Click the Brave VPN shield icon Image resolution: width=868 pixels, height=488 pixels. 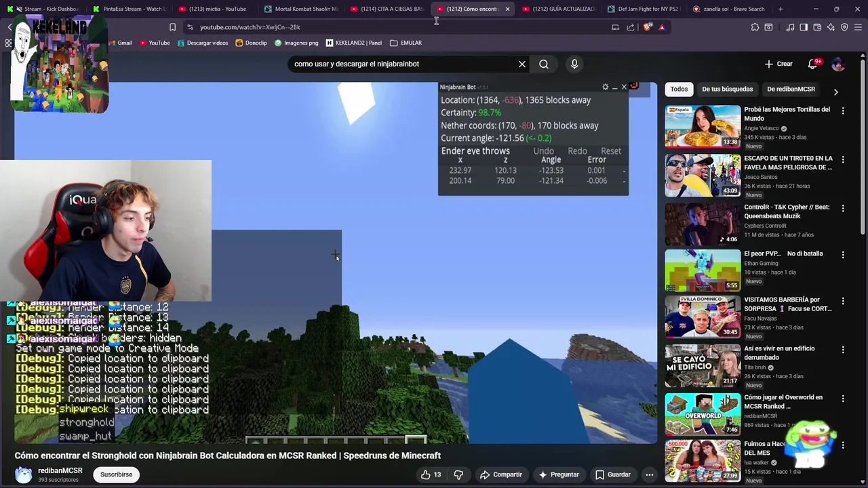pos(844,27)
